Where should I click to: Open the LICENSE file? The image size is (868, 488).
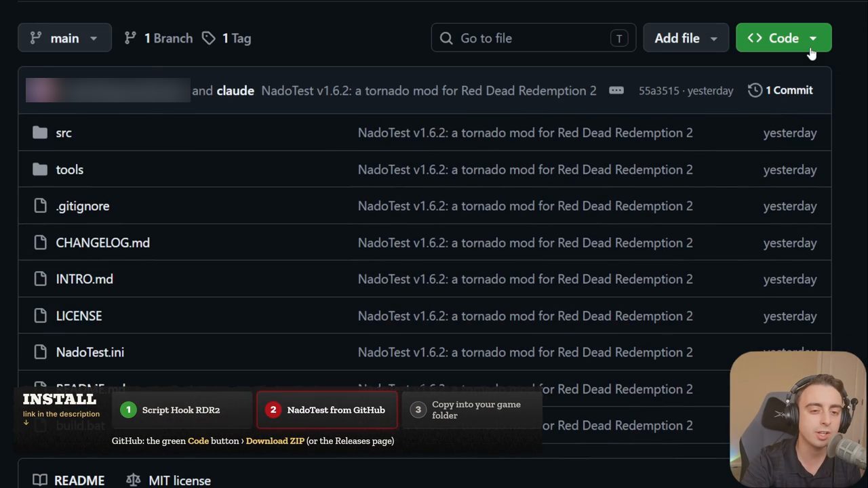click(79, 316)
